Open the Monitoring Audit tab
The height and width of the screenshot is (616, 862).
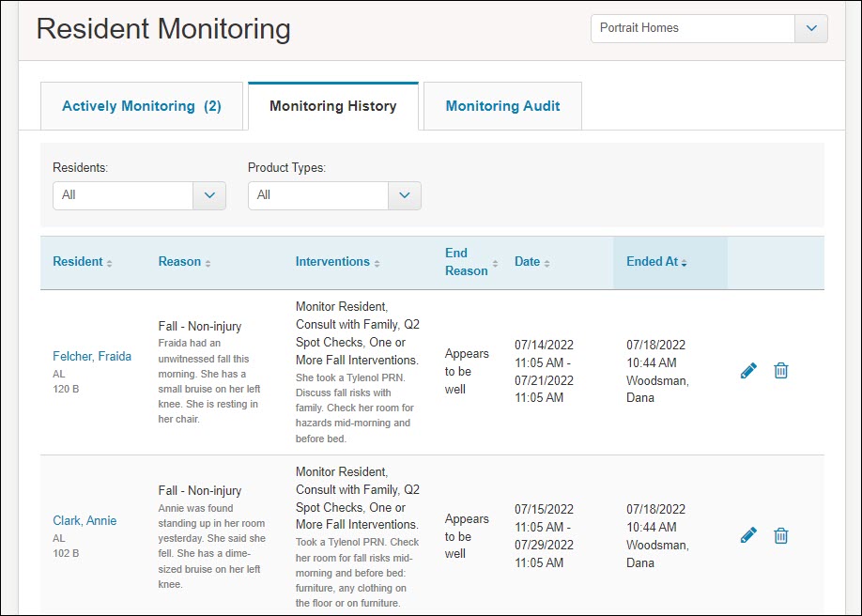pyautogui.click(x=502, y=106)
